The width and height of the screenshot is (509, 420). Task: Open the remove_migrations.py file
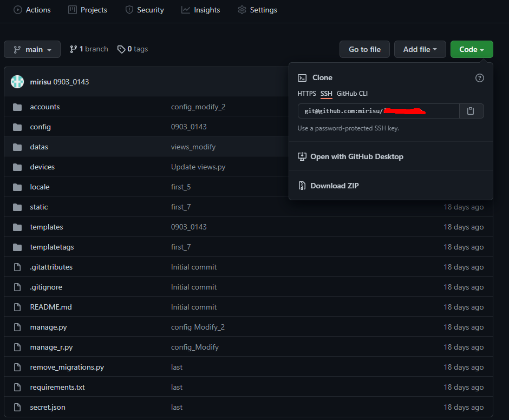[x=67, y=367]
